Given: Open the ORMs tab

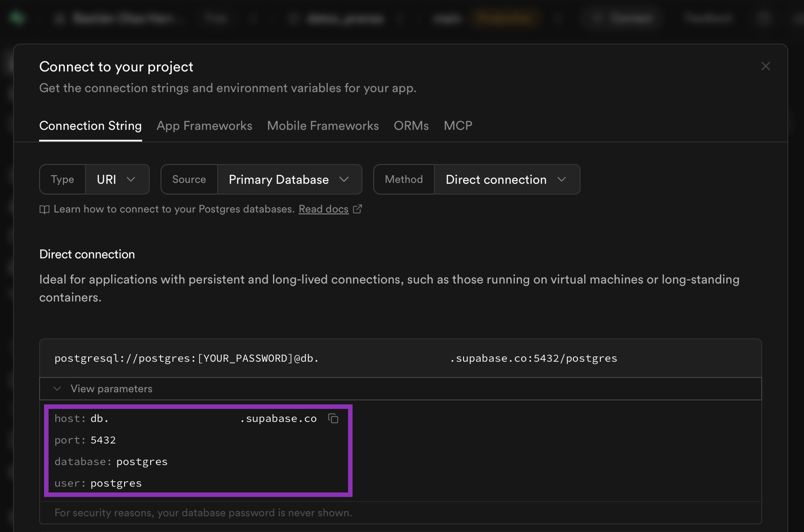Looking at the screenshot, I should pos(411,126).
